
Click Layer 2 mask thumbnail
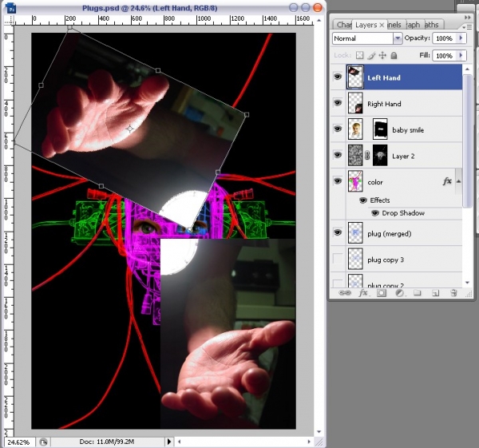click(380, 155)
